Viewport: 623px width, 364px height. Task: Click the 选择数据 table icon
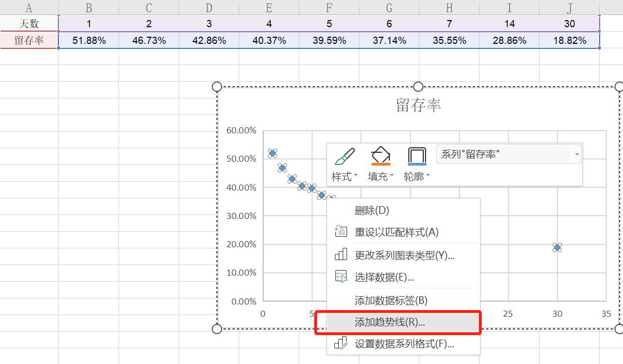[341, 276]
